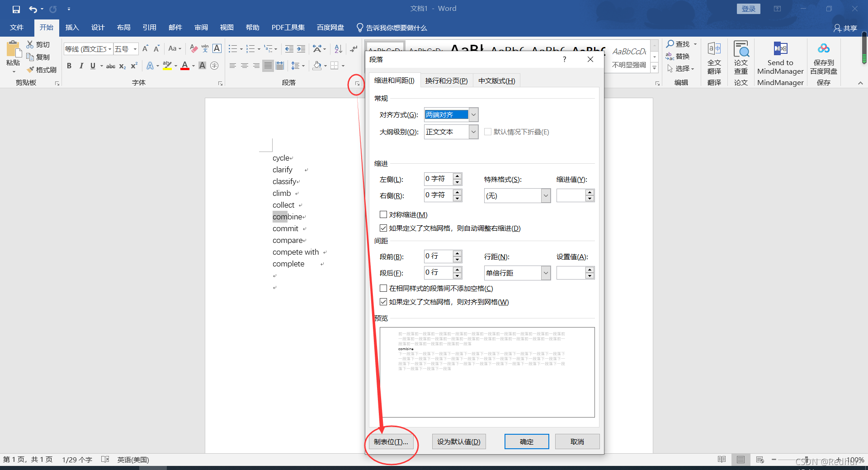This screenshot has height=470, width=868.
Task: Expand the styles gallery more arrow
Action: tap(654, 68)
